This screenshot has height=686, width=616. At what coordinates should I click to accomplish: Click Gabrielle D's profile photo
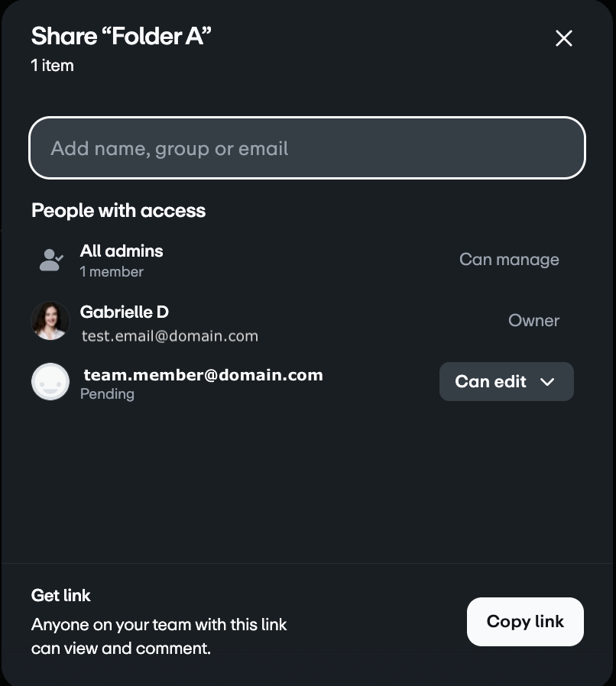[50, 321]
